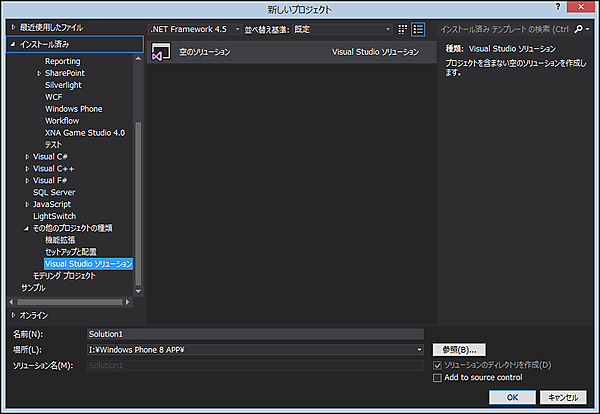600x414 pixels.
Task: Enable Add to source control checkbox
Action: 437,377
